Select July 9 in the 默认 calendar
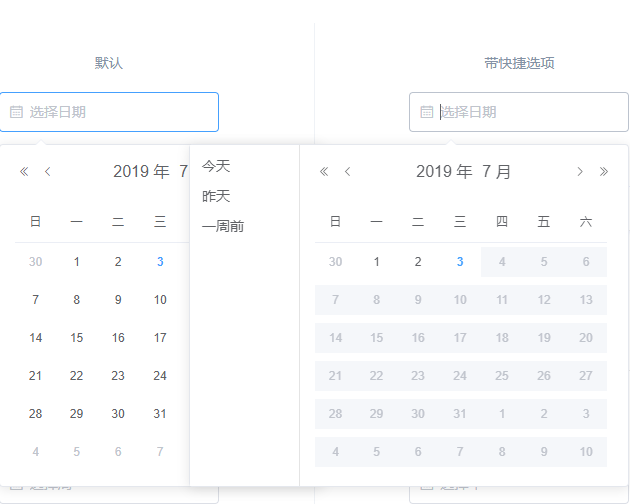 point(118,300)
